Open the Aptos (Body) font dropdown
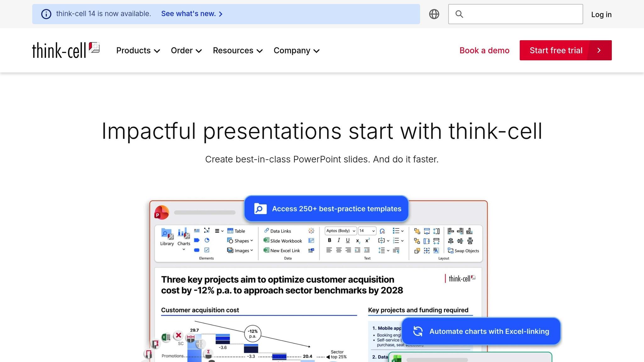 [341, 231]
